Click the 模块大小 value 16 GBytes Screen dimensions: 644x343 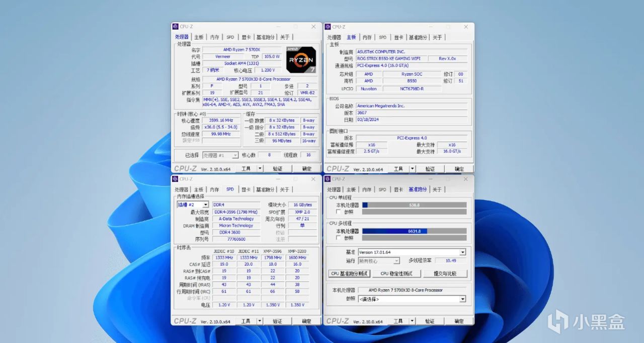click(303, 205)
